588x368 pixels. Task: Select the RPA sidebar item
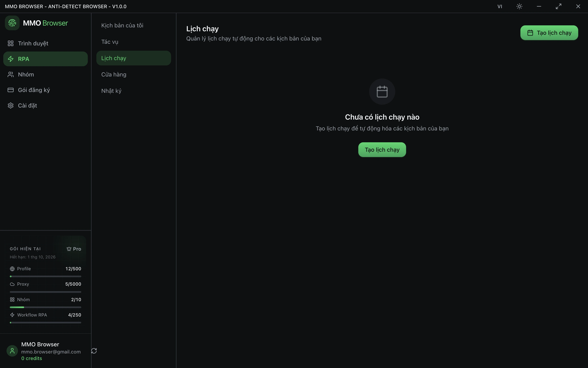(x=46, y=59)
